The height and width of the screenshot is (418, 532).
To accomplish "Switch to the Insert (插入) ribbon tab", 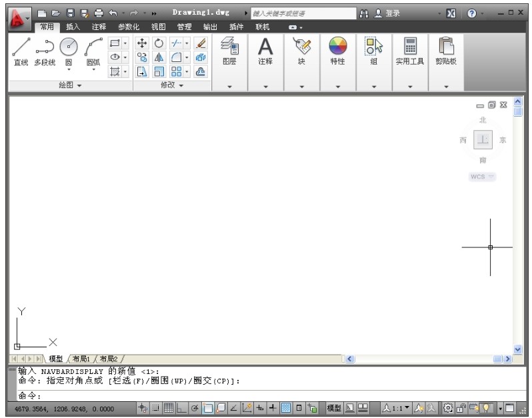I will (73, 27).
